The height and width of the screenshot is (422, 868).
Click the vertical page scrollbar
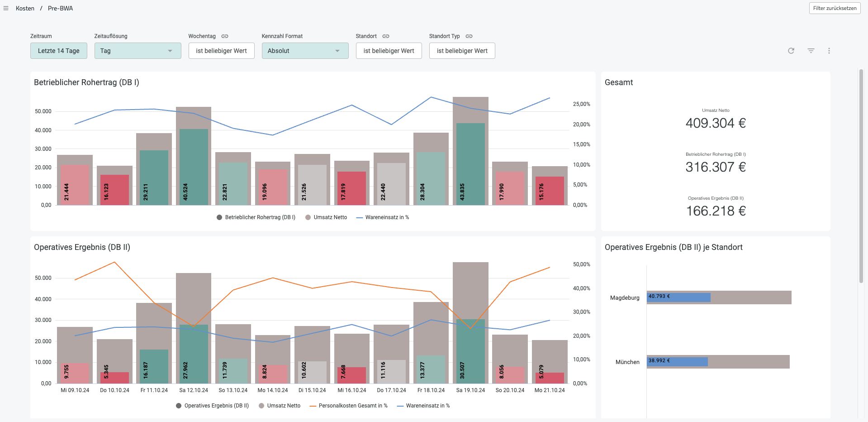click(861, 176)
